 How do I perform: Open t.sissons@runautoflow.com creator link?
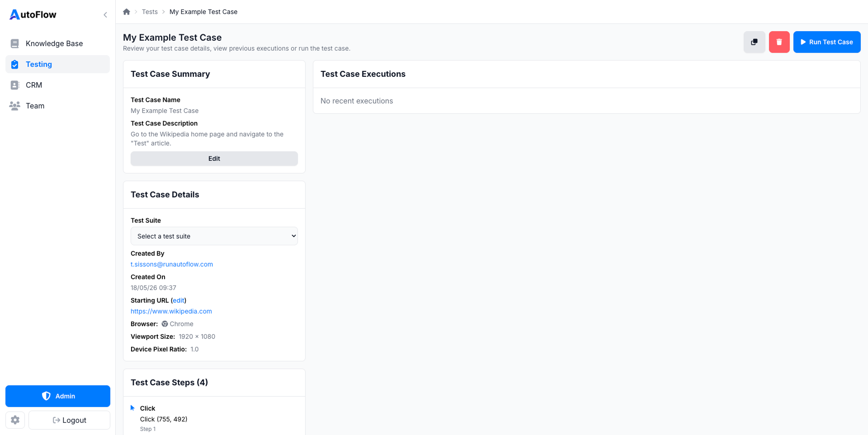pos(172,264)
